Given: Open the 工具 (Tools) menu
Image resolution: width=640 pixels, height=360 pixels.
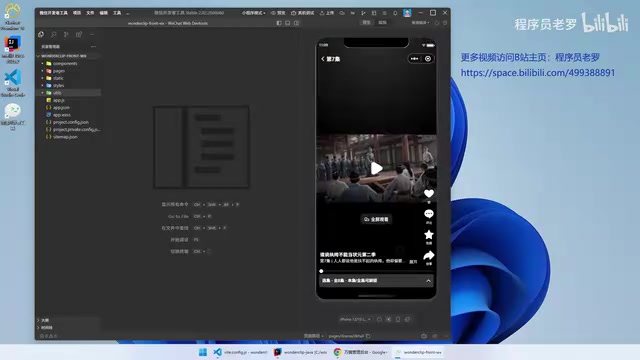Looking at the screenshot, I should pos(117,13).
